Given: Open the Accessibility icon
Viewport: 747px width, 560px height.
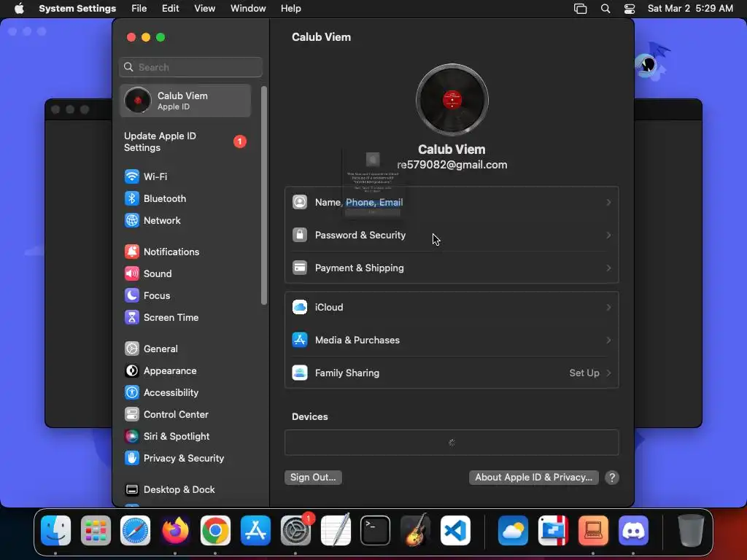Looking at the screenshot, I should (131, 393).
